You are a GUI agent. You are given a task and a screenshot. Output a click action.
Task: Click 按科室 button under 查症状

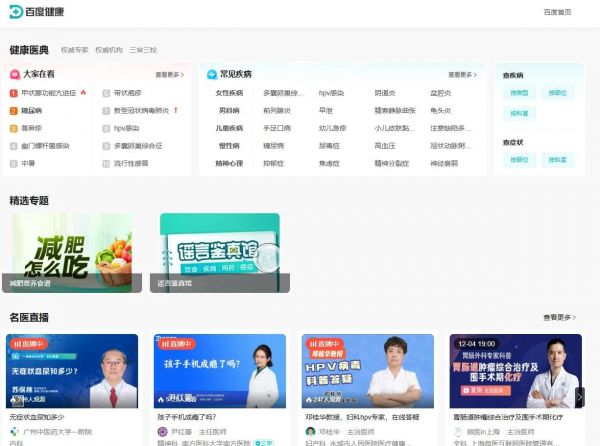pyautogui.click(x=558, y=160)
